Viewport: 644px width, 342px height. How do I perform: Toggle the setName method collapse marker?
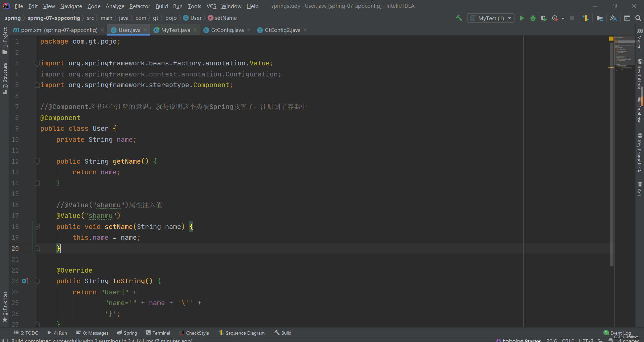pos(37,227)
